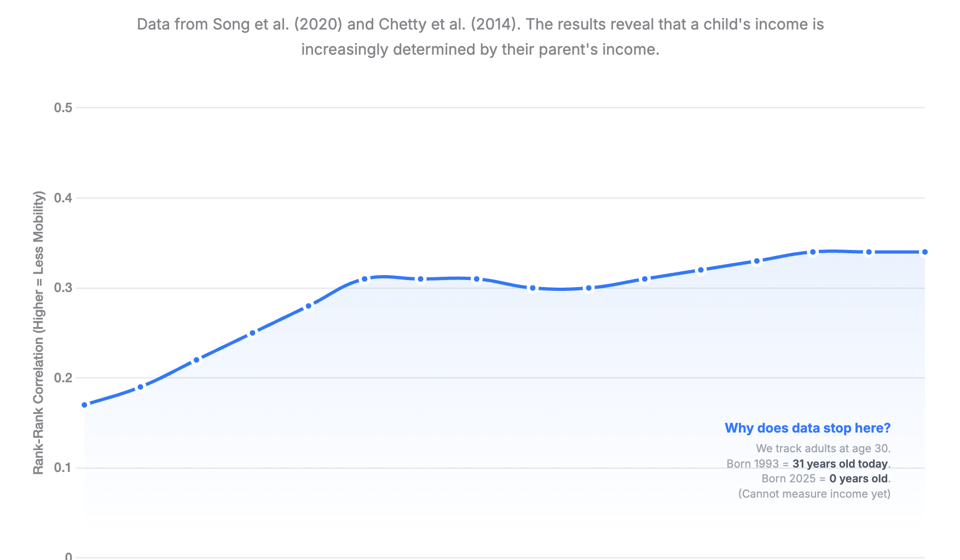Click the bold "0 years old" text

858,479
